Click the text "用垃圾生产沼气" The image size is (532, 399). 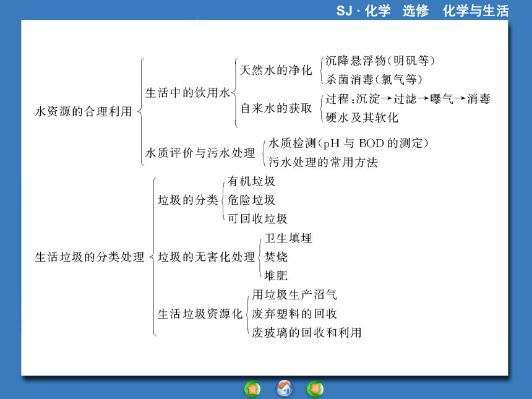[294, 294]
